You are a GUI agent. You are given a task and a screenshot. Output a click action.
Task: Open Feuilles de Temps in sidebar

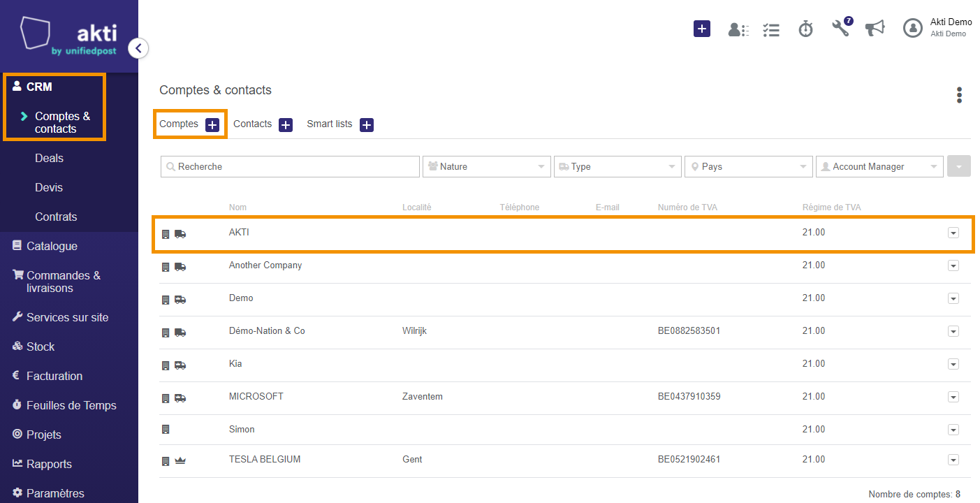(x=71, y=405)
